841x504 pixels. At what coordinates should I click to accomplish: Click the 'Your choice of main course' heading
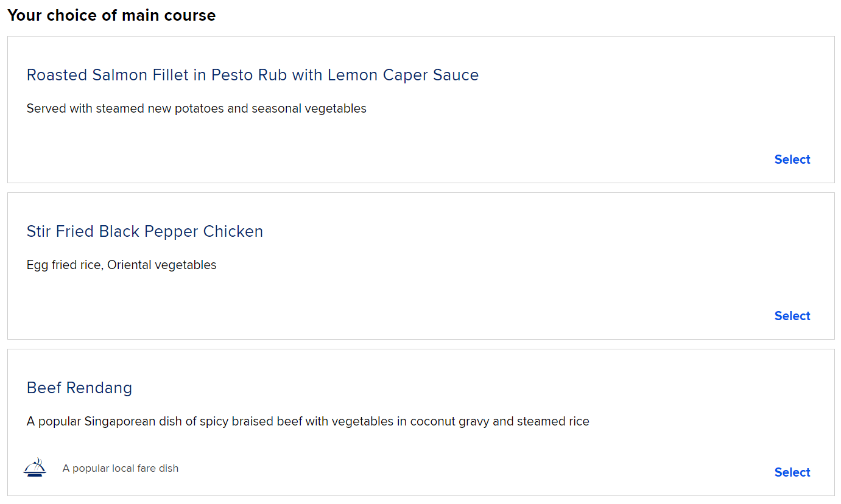click(111, 15)
